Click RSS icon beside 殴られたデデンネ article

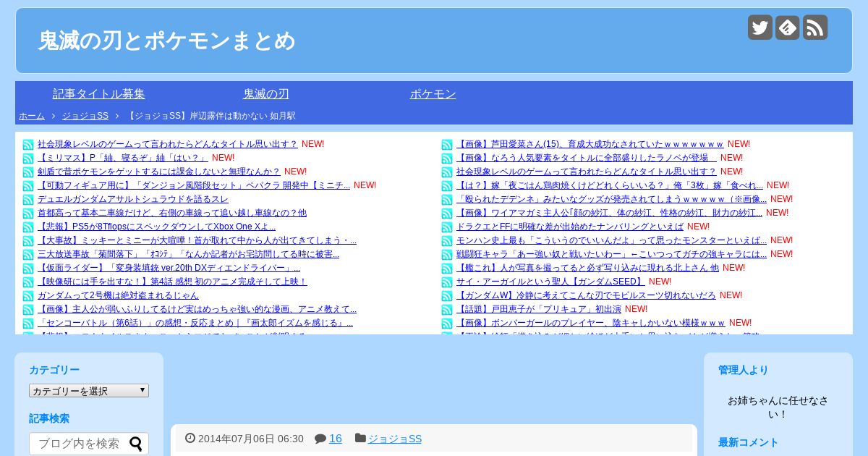[447, 200]
